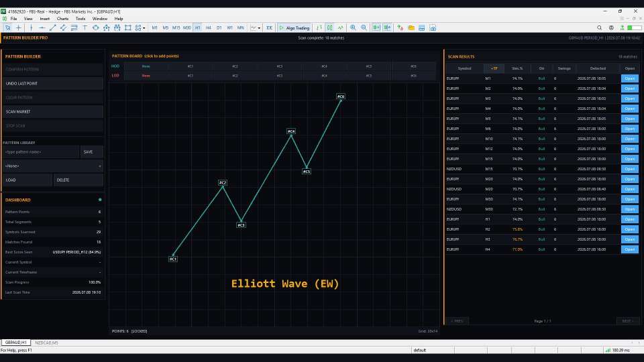Open the File menu
This screenshot has height=362, width=644.
(13, 19)
